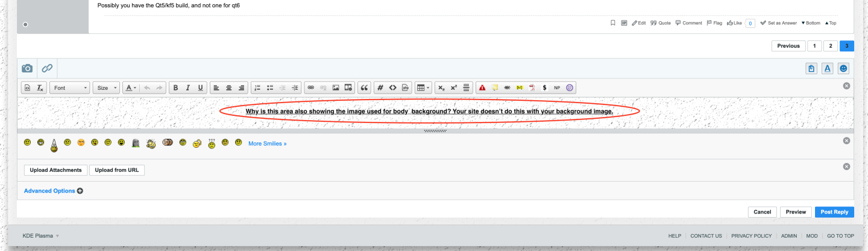Insert a numbered list
Viewport: 868px width, 251px height.
point(257,87)
